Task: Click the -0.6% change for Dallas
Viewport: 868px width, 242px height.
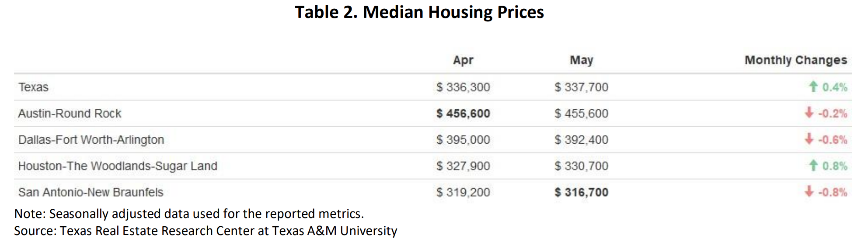Action: [833, 140]
